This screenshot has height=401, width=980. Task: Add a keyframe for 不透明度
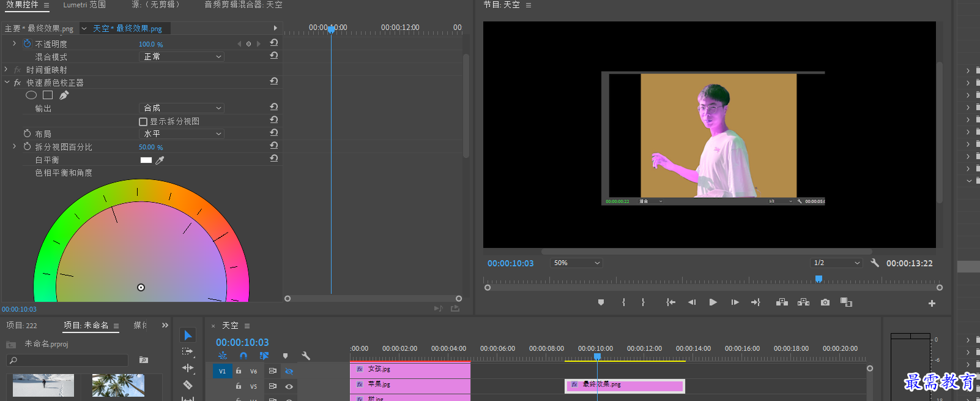(248, 44)
